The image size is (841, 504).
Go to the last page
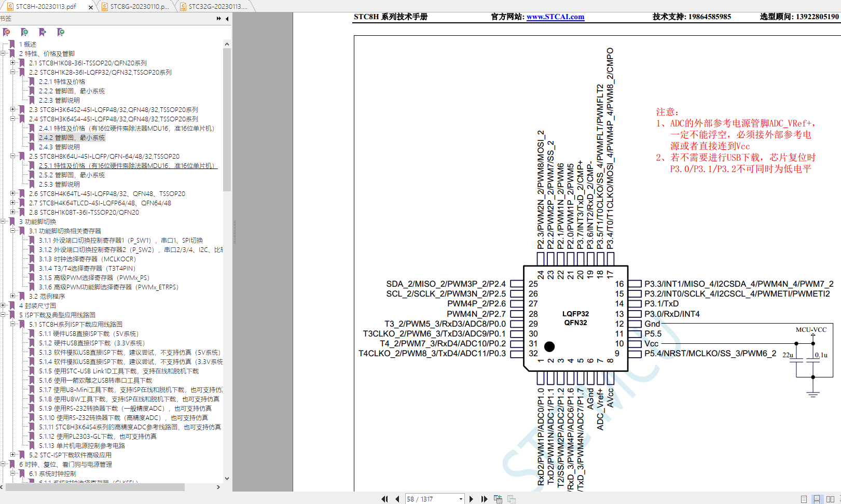point(484,499)
